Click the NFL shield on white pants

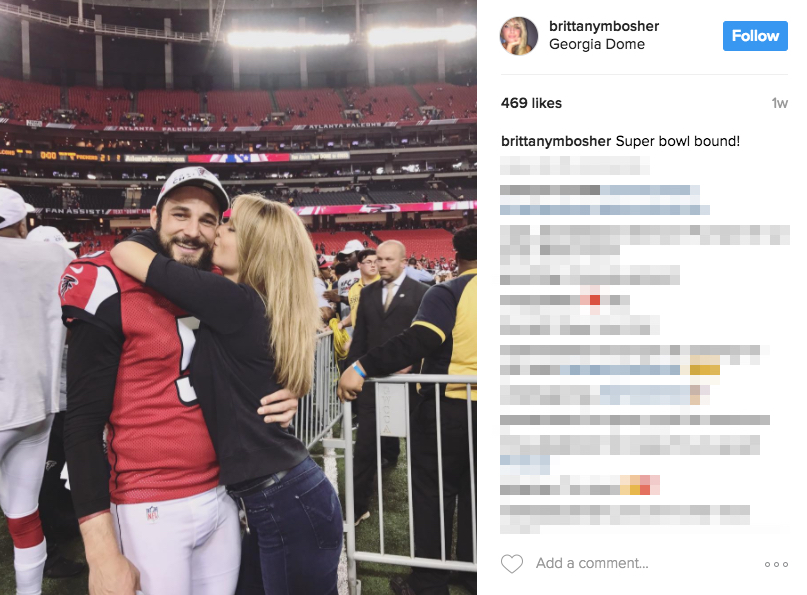[x=152, y=513]
